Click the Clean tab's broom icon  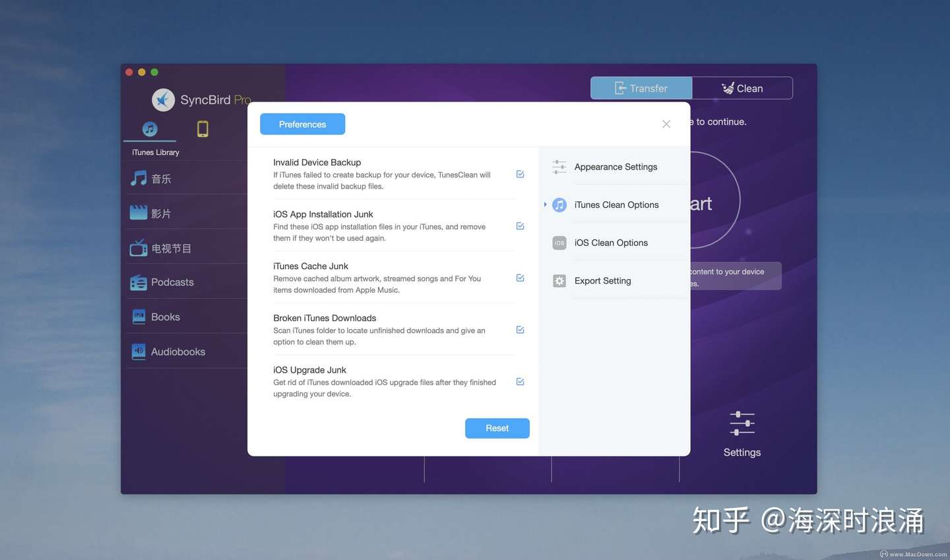(x=728, y=88)
